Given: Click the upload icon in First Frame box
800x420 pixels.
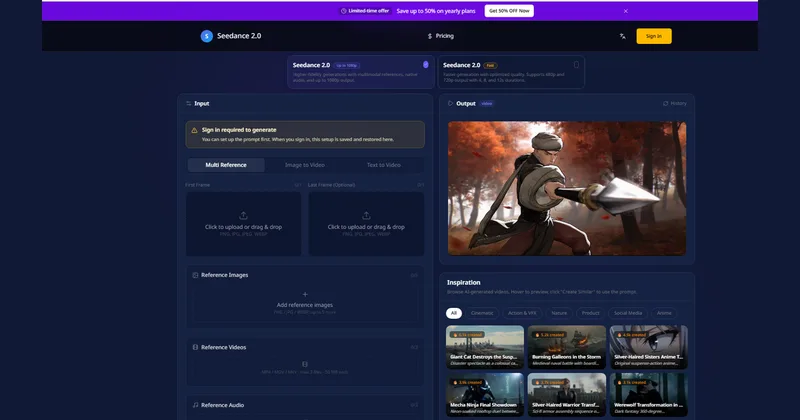Looking at the screenshot, I should click(243, 215).
